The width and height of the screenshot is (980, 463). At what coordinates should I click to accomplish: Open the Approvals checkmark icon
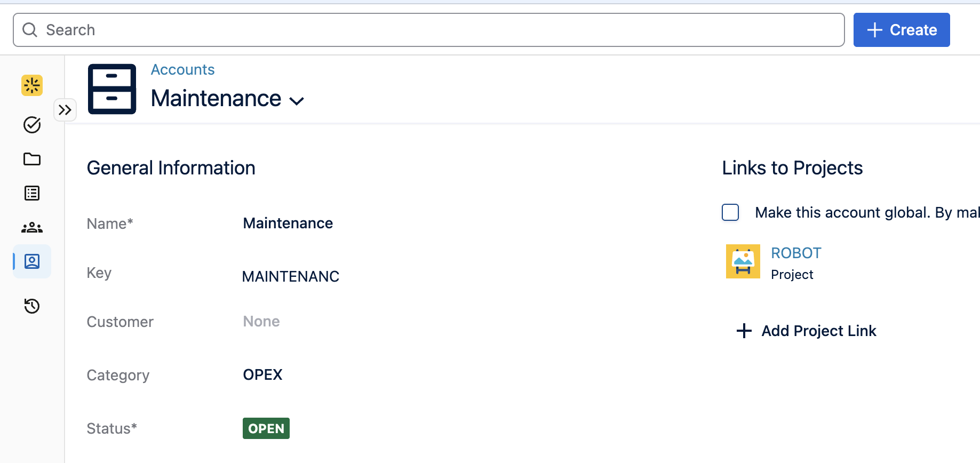click(31, 125)
